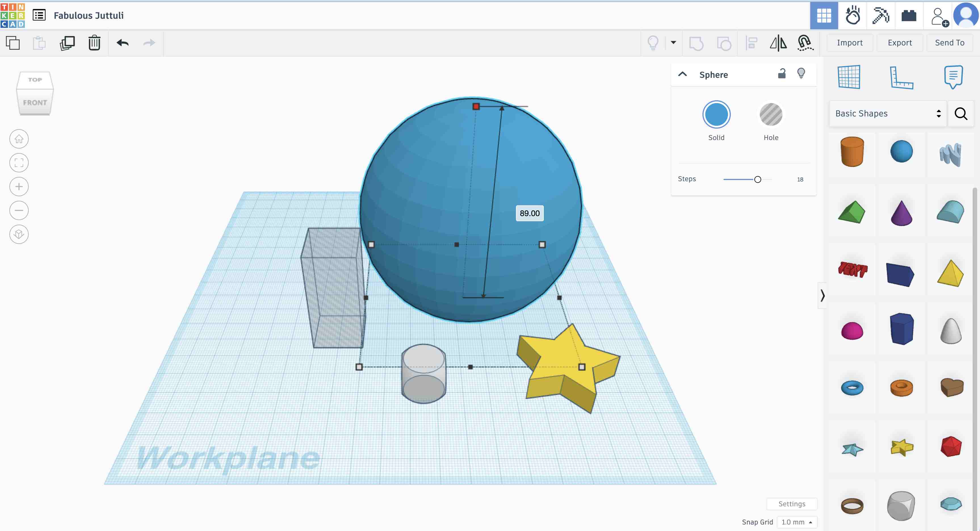
Task: Pick the blue Torus shape
Action: (852, 388)
